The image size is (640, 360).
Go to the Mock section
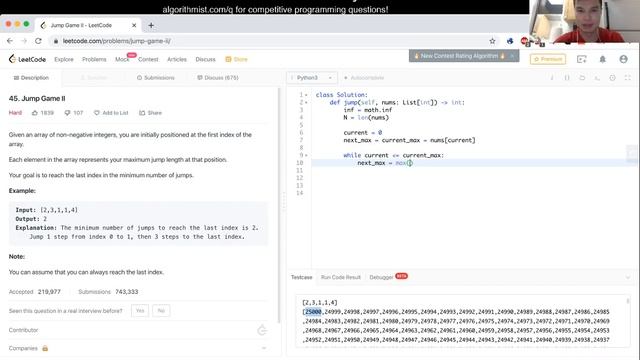click(x=122, y=59)
